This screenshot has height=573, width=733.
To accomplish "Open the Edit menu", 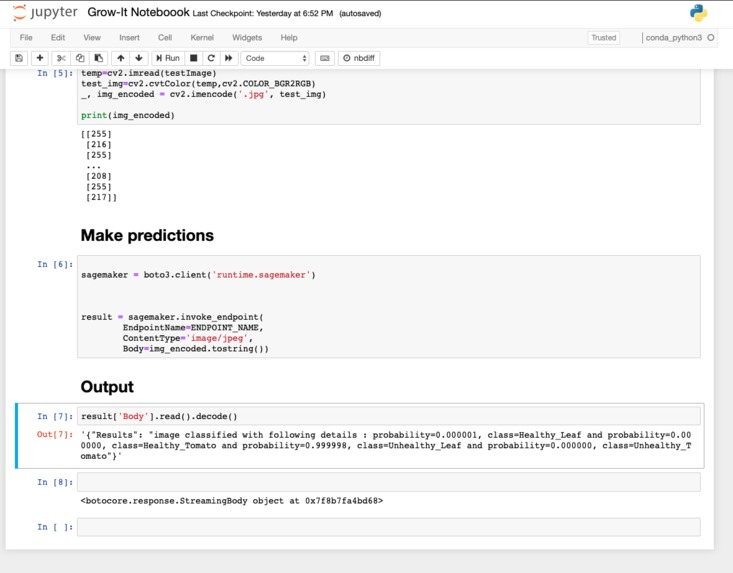I will coord(58,37).
